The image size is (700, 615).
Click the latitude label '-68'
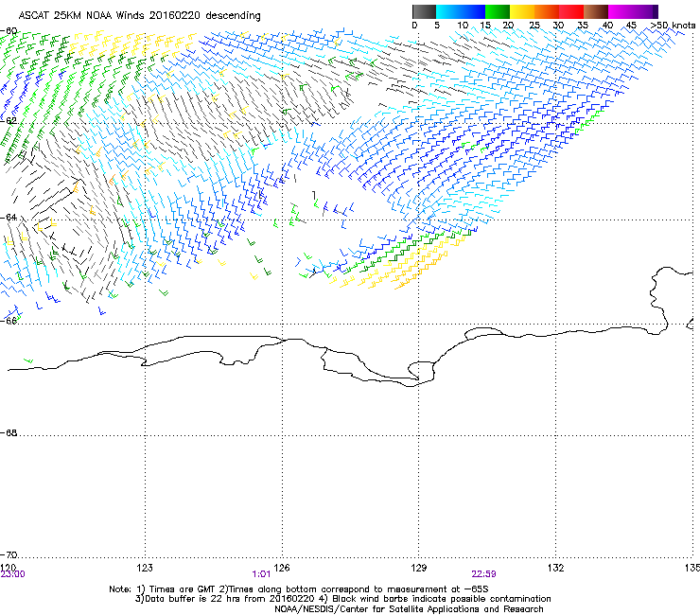[9, 432]
